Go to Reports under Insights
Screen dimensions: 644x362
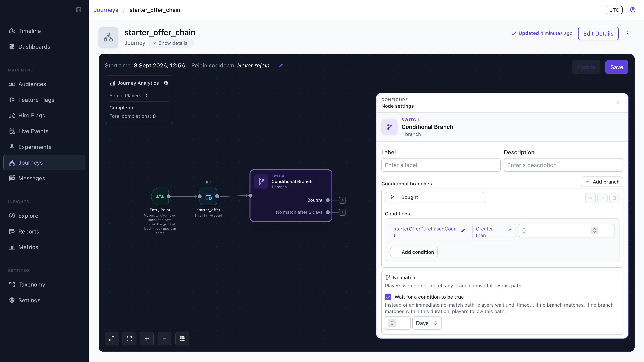[44, 231]
